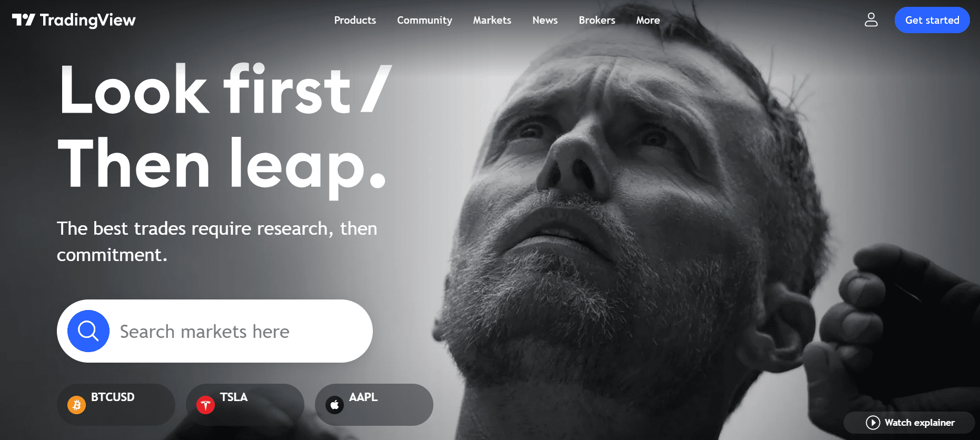
Task: Open the Community menu
Action: pos(424,20)
